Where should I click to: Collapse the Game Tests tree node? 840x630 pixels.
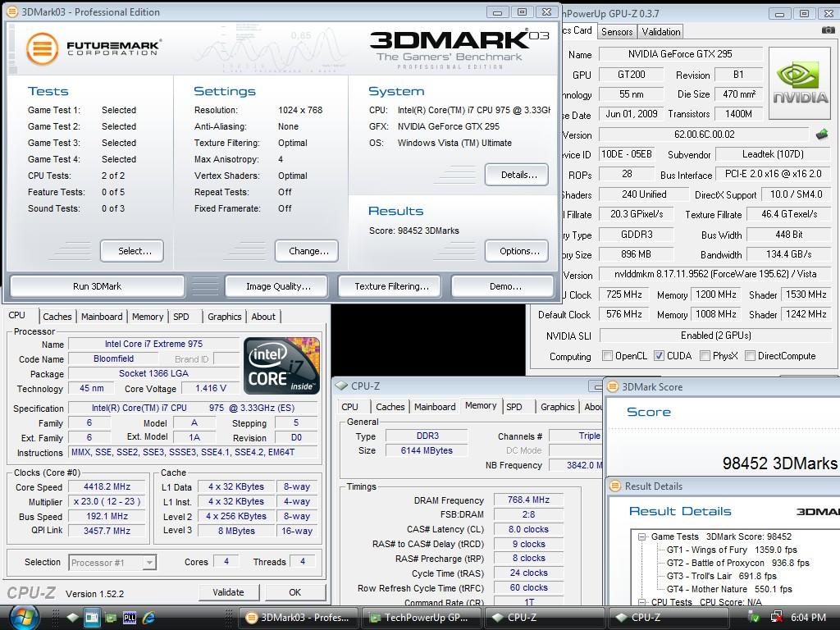[641, 536]
